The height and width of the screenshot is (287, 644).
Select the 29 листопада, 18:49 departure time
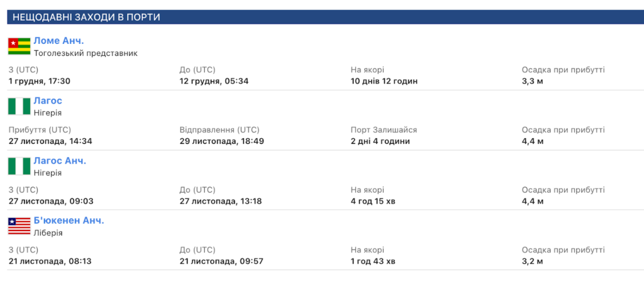[221, 141]
